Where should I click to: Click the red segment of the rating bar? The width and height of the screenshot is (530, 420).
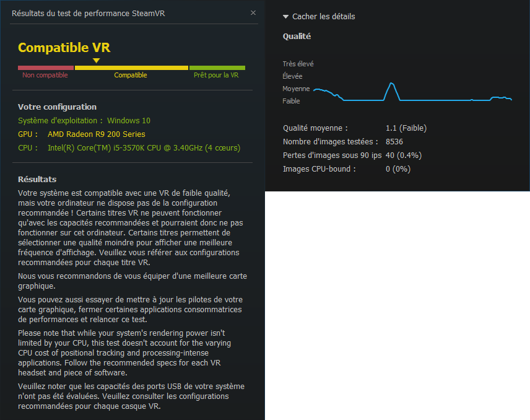pos(46,68)
